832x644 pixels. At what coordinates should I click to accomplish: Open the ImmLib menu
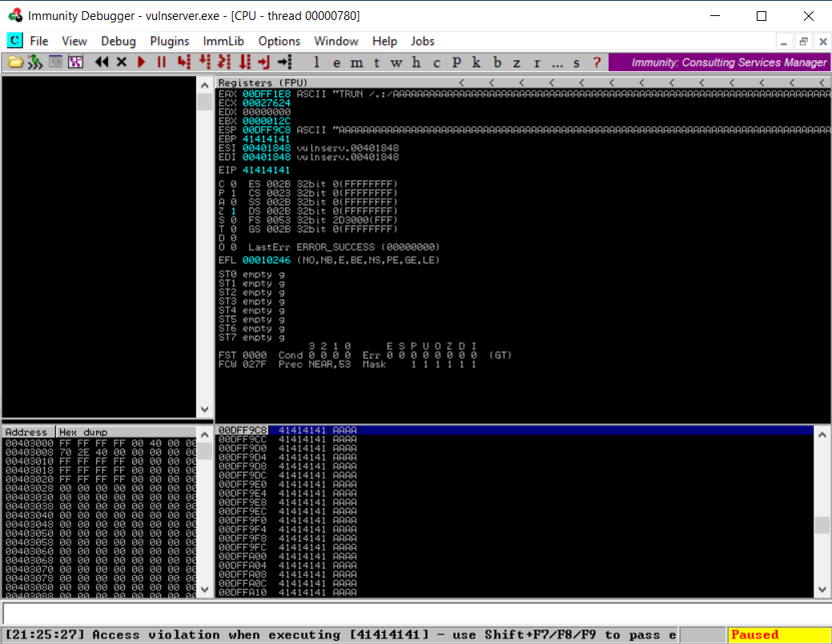coord(223,41)
